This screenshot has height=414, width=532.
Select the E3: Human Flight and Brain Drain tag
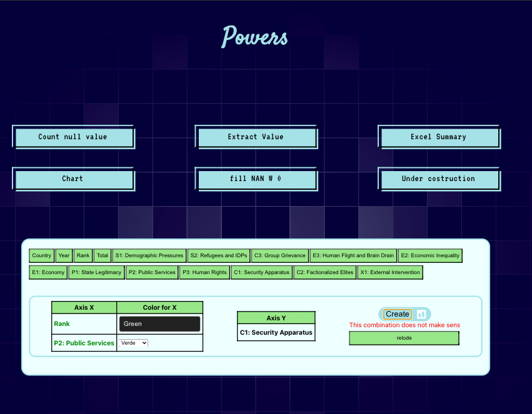tap(353, 255)
